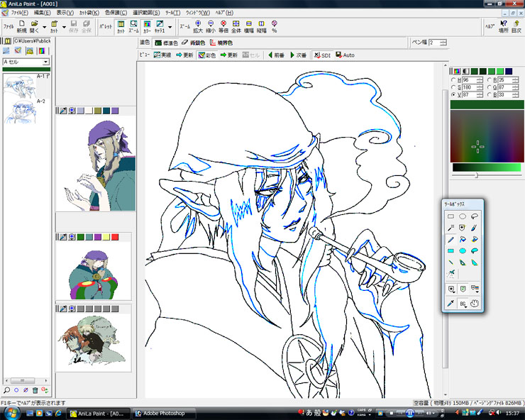The image size is (525, 420).
Task: Select the eyedropper tool in toolbox
Action: point(451,304)
